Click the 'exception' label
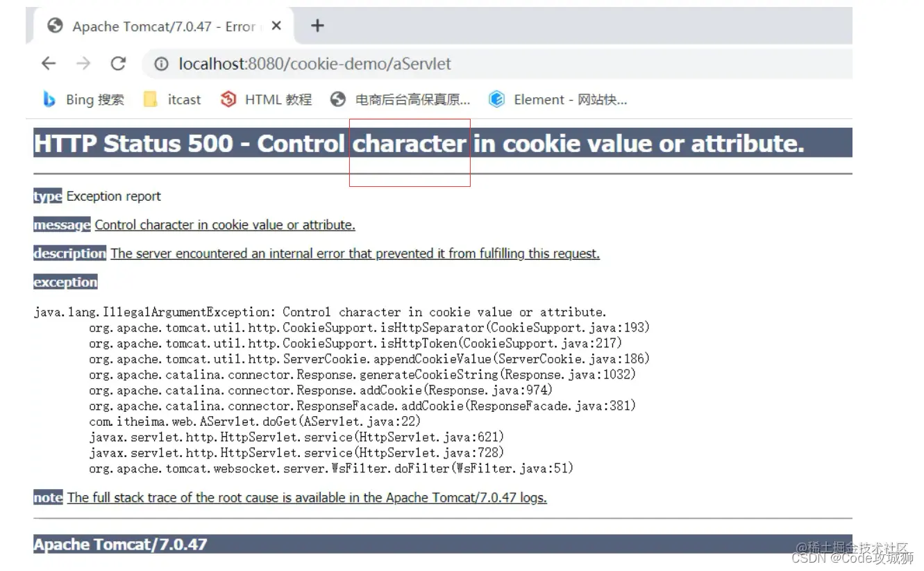 click(x=65, y=282)
